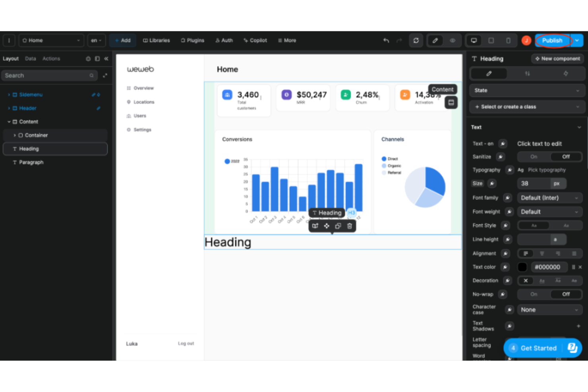Viewport: 588px width, 392px height.
Task: Collapse the Content tree item in Layout panel
Action: tap(9, 122)
